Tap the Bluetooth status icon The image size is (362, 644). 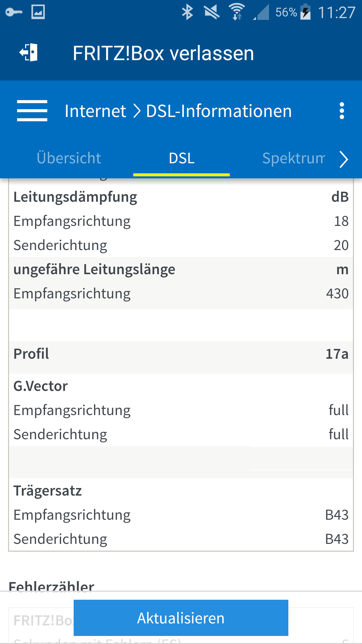click(x=187, y=12)
